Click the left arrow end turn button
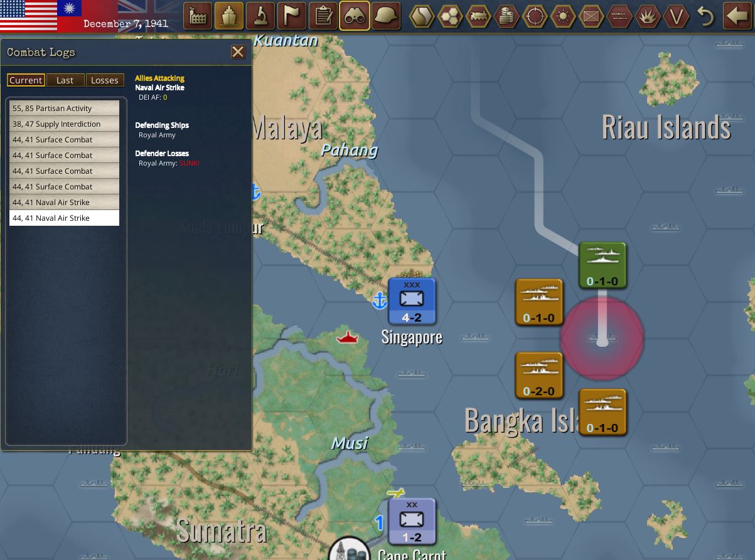Viewport: 755px width, 560px height. tap(737, 16)
